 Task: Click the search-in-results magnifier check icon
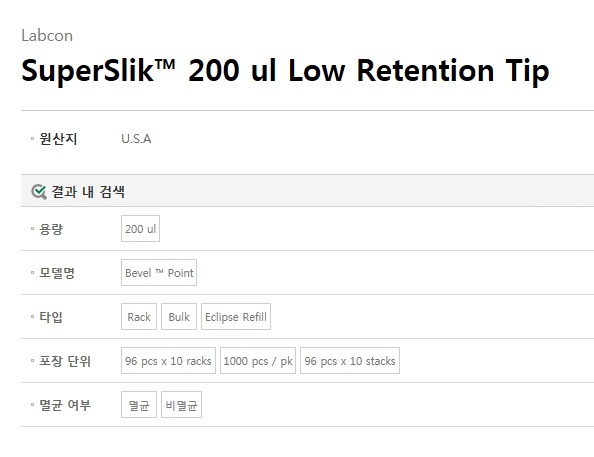pos(39,192)
